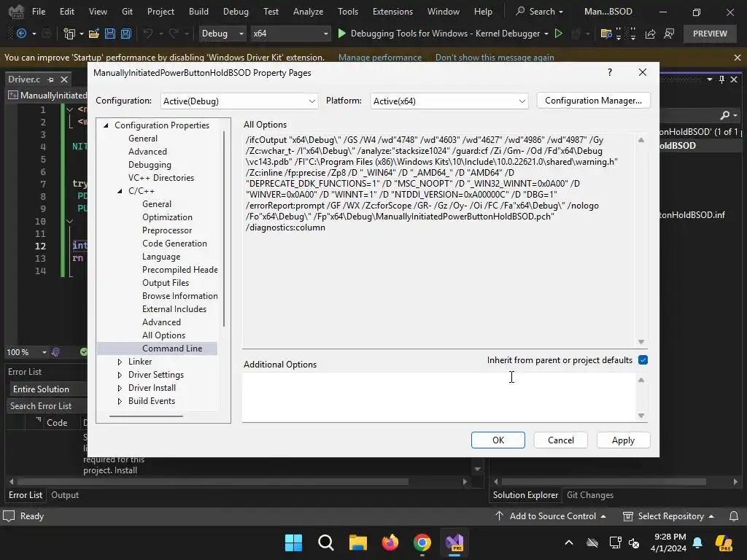This screenshot has width=747, height=560.
Task: Toggle Inherit from parent or project defaults checkbox
Action: point(643,360)
